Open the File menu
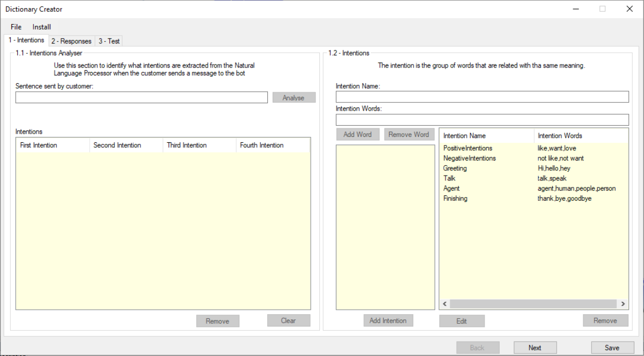 [x=16, y=27]
